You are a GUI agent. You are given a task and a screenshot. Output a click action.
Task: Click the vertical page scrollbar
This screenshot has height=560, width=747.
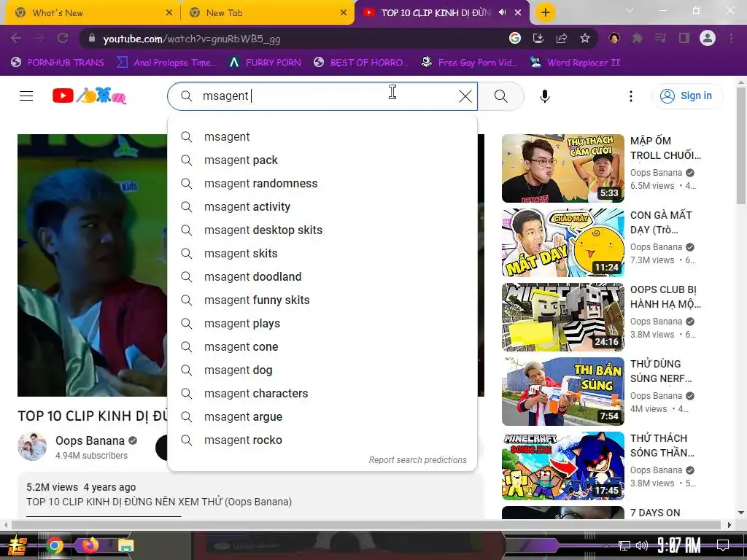pyautogui.click(x=741, y=146)
